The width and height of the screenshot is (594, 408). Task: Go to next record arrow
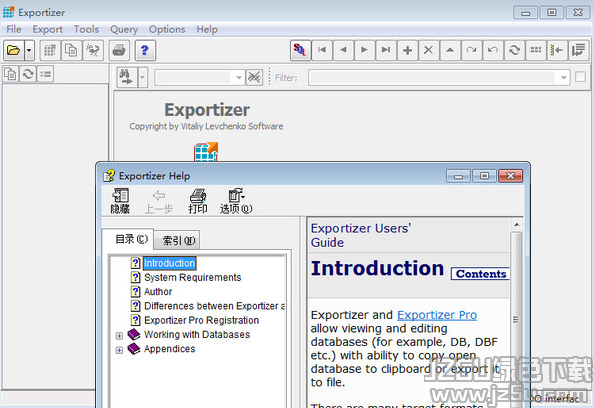coord(364,50)
